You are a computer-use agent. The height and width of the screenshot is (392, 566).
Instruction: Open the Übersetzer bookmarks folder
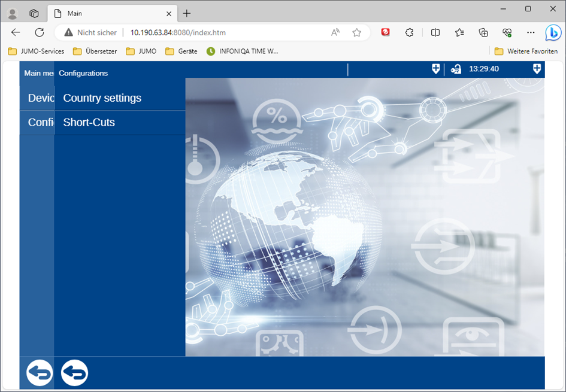[x=95, y=51]
